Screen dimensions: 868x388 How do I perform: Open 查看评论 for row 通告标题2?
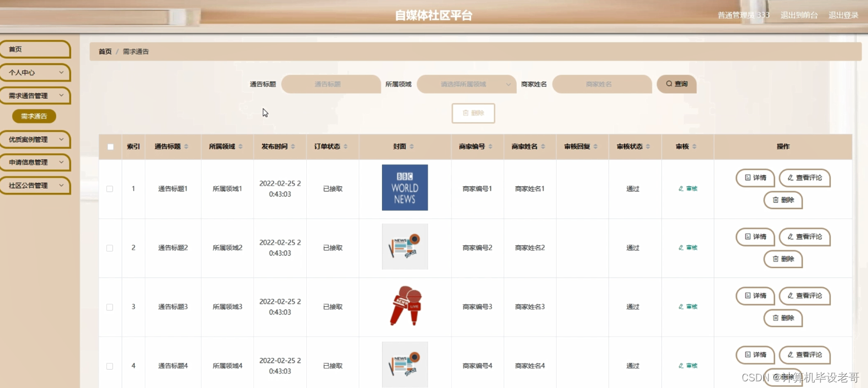coord(805,237)
